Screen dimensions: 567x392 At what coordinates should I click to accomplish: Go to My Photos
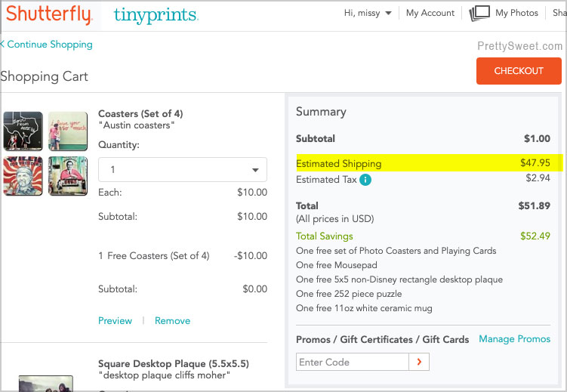coord(516,13)
